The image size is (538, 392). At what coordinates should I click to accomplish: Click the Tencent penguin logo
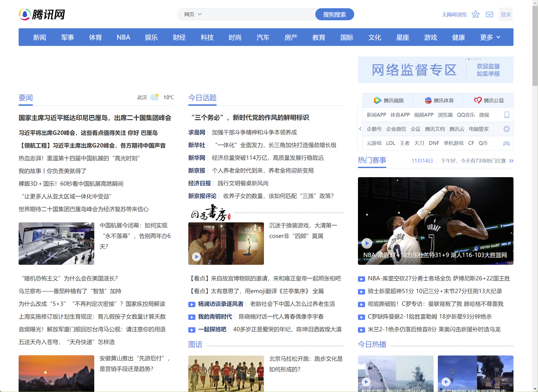click(25, 14)
